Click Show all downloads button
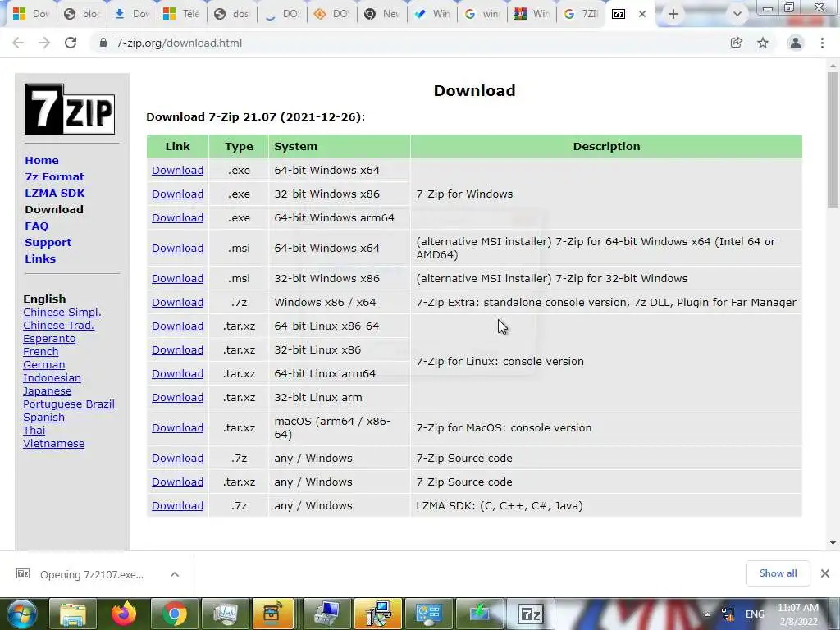 tap(778, 573)
